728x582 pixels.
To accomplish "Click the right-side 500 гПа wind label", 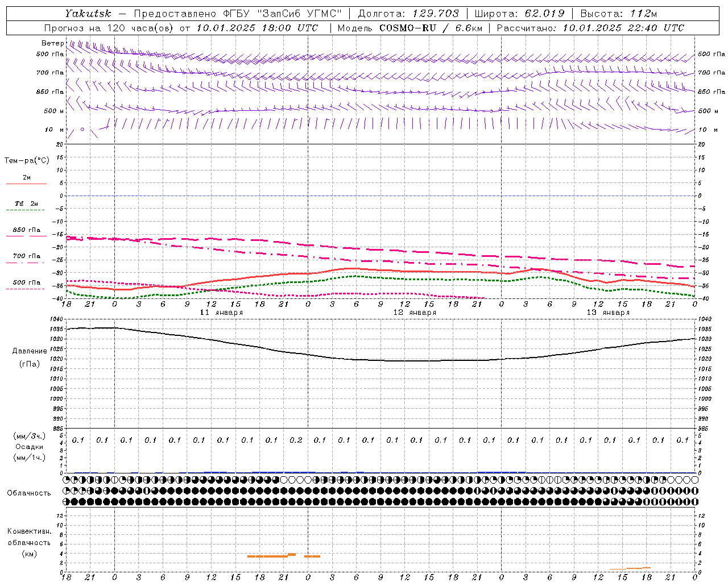I will coord(712,54).
